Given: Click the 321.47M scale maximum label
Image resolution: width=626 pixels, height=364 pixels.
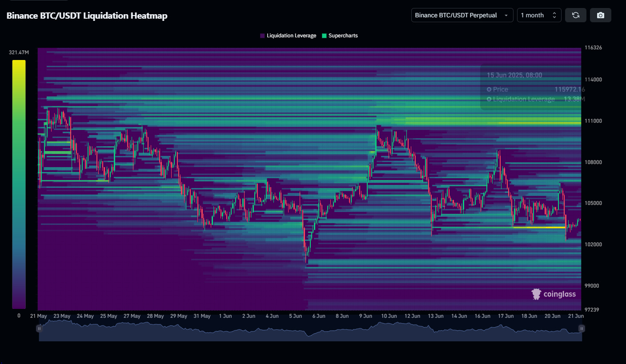Looking at the screenshot, I should point(19,52).
